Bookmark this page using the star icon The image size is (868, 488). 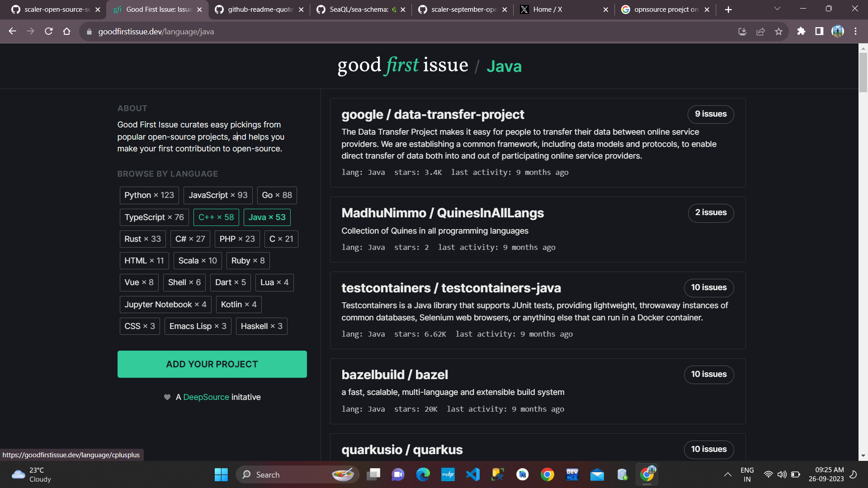pos(779,32)
